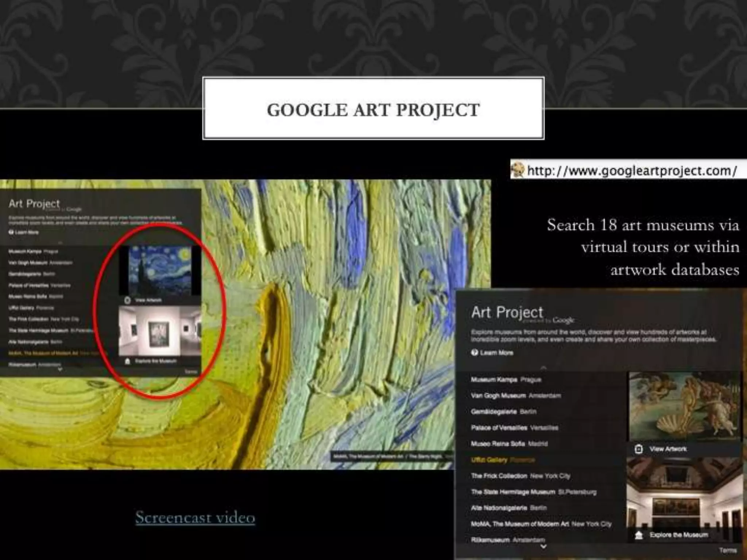Select Gemäldegalerie in left panel
The image size is (747, 560).
click(x=31, y=274)
